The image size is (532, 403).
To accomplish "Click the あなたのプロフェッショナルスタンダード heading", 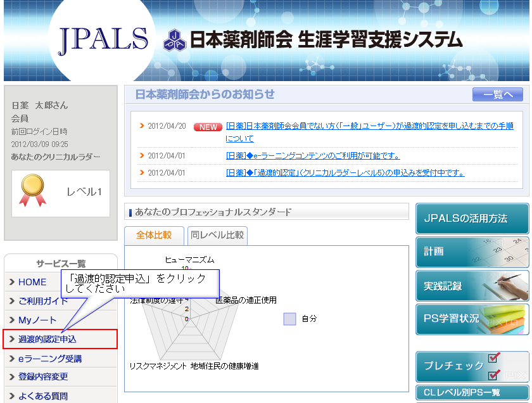I will (x=213, y=212).
